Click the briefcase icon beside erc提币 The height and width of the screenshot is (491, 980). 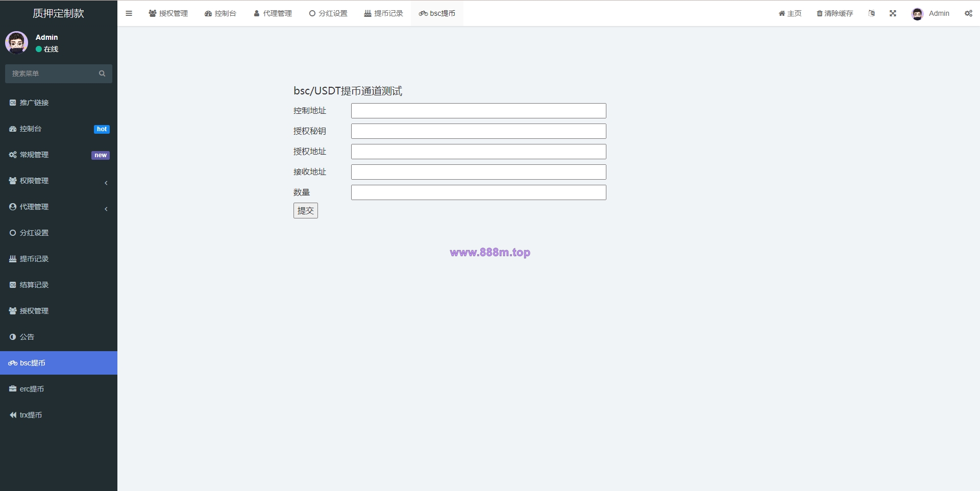point(13,389)
